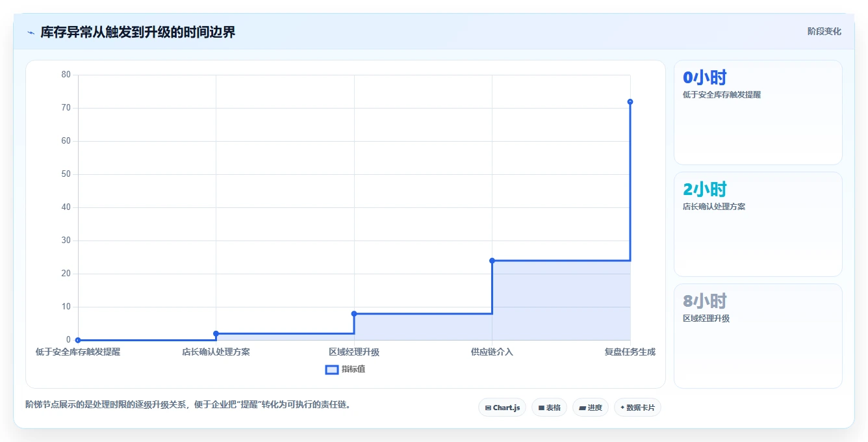Click card caption 店长确认处理方案
The width and height of the screenshot is (868, 442).
pos(714,206)
